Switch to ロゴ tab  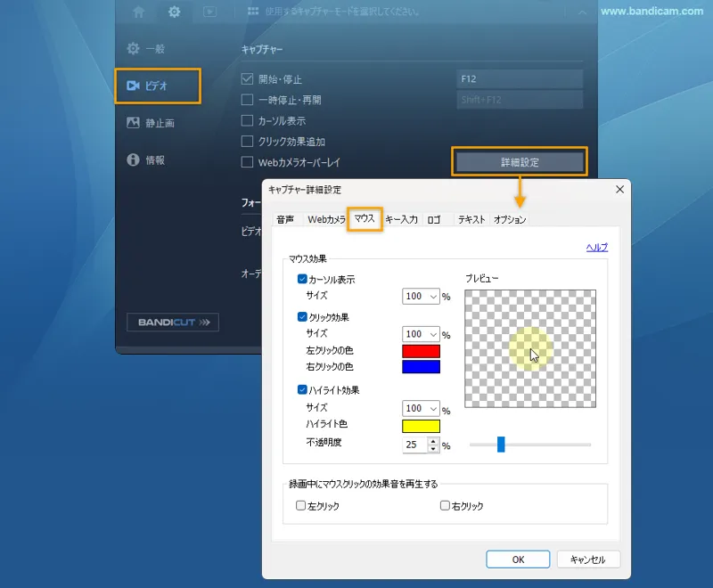[434, 219]
